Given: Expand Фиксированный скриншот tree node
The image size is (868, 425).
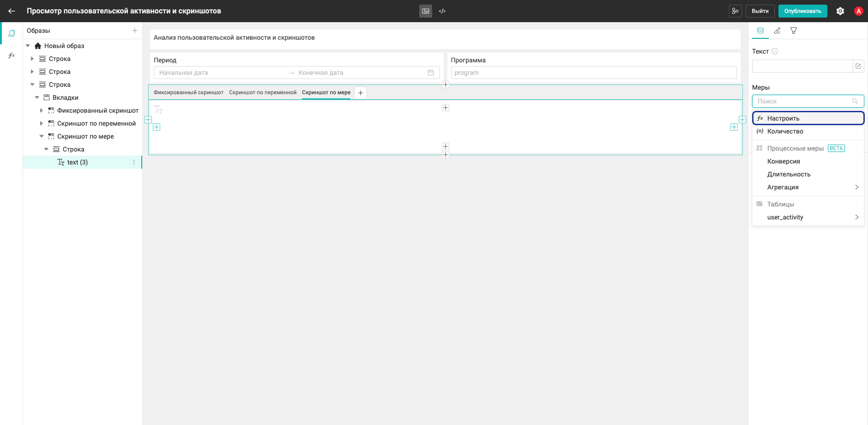Looking at the screenshot, I should click(x=42, y=110).
